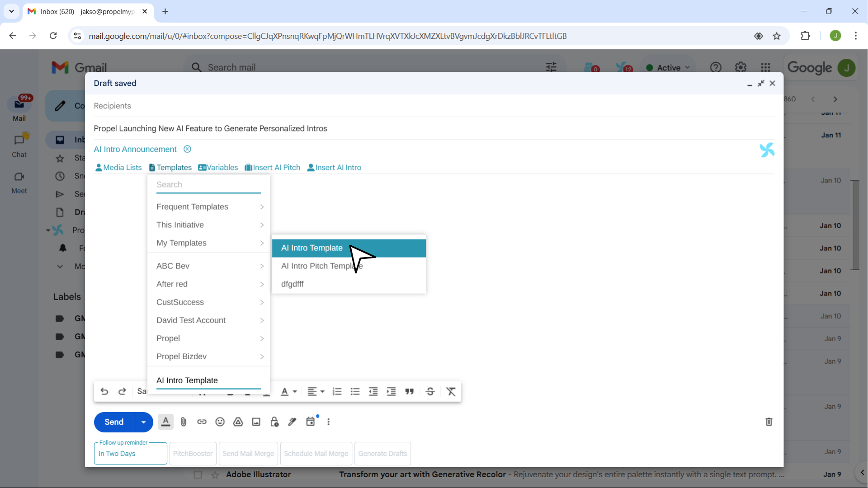Open Gmail support help icon
Image resolution: width=868 pixels, height=488 pixels.
(716, 67)
